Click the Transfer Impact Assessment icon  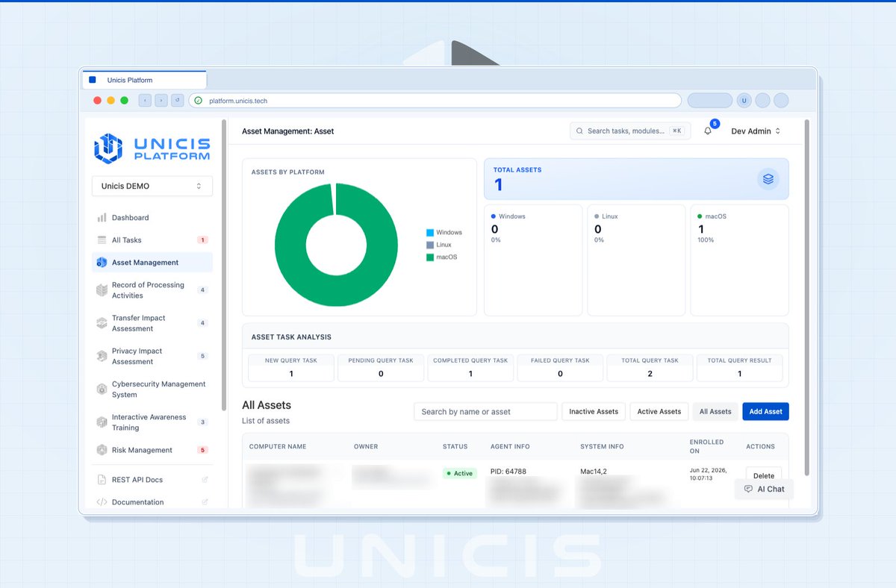pos(102,323)
